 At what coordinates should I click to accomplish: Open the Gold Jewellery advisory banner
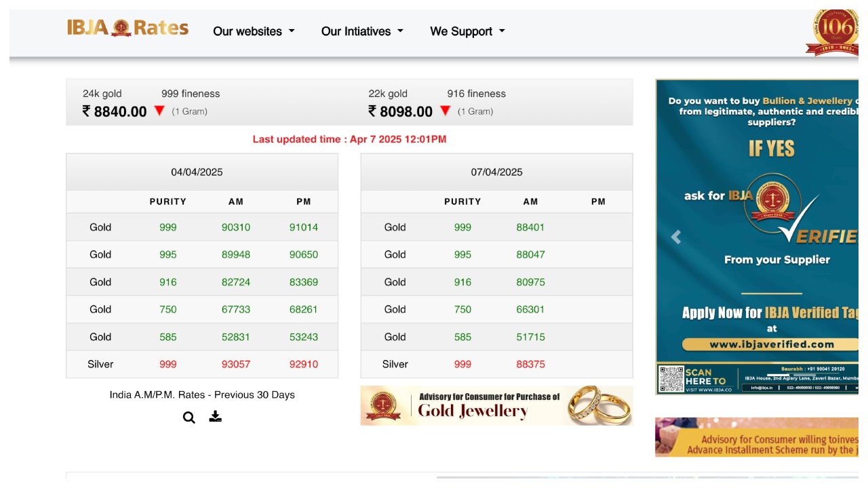496,405
